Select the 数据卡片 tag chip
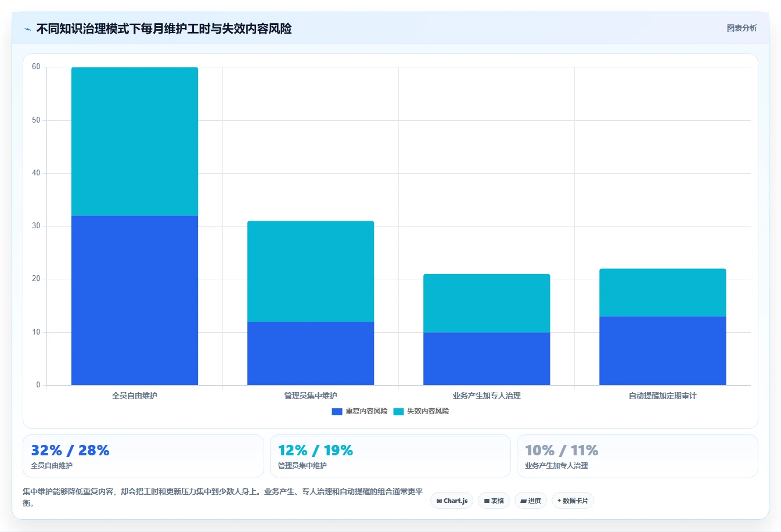Image resolution: width=781 pixels, height=532 pixels. 573,501
